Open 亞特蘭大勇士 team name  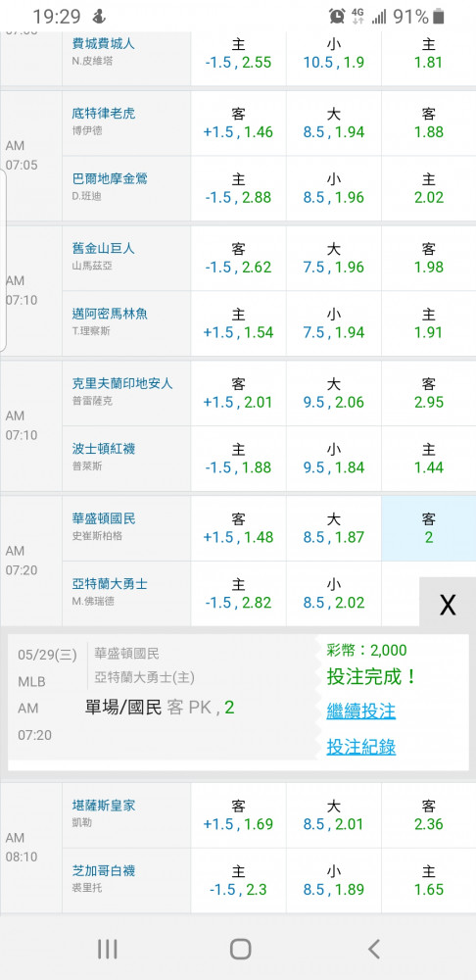110,584
